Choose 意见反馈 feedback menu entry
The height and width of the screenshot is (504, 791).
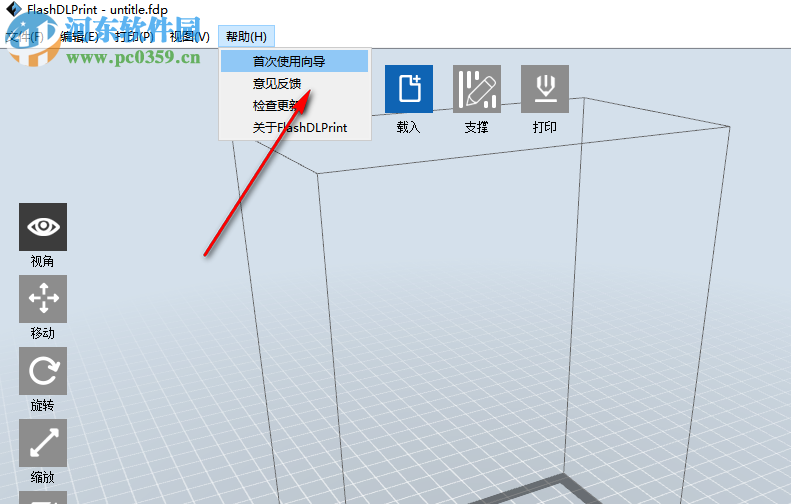coord(295,83)
